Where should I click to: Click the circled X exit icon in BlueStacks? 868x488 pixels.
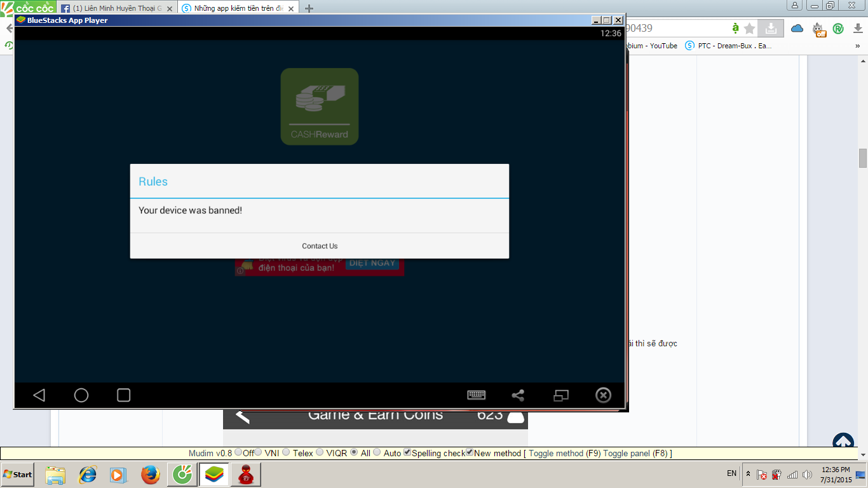(x=603, y=395)
